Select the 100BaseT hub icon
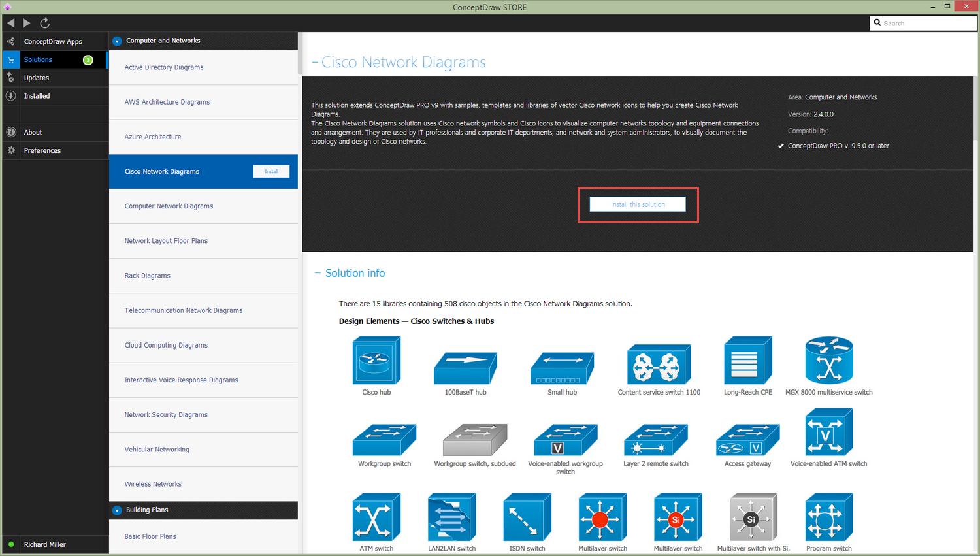 pyautogui.click(x=465, y=368)
